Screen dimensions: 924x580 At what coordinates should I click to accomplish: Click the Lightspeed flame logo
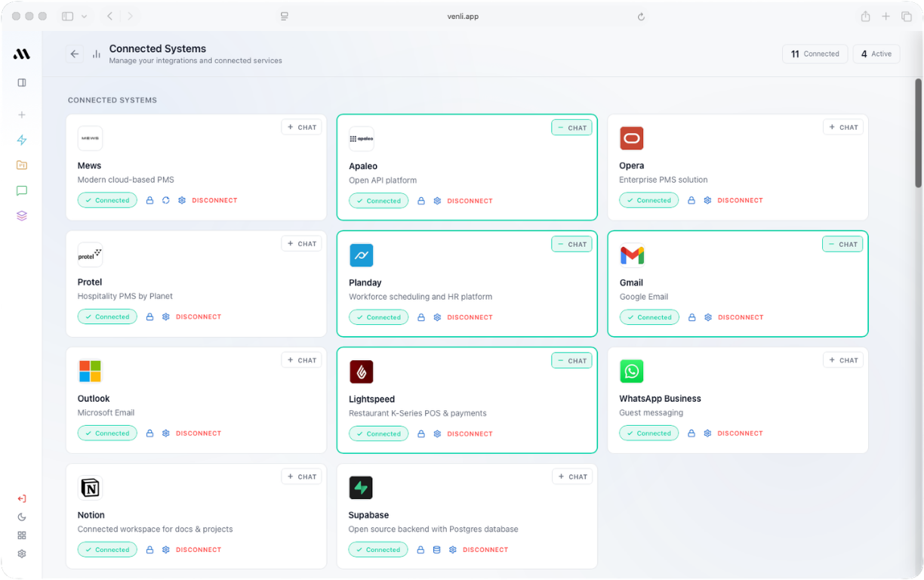coord(361,372)
